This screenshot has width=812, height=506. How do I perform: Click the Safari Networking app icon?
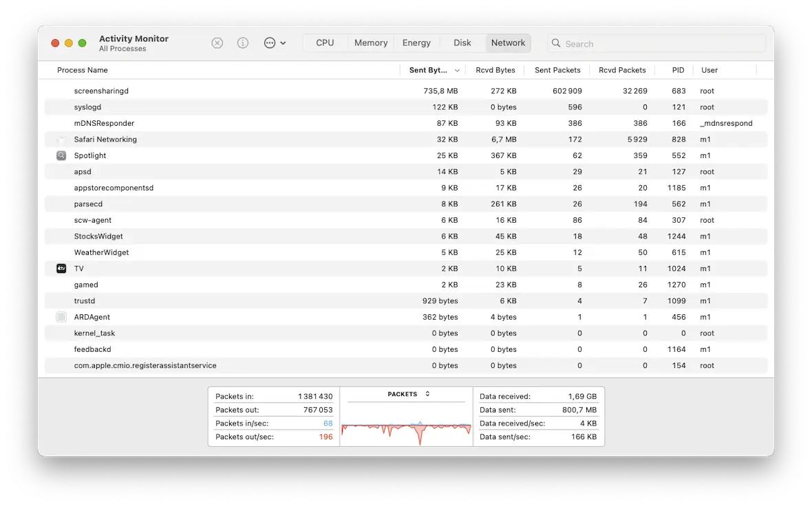(62, 139)
